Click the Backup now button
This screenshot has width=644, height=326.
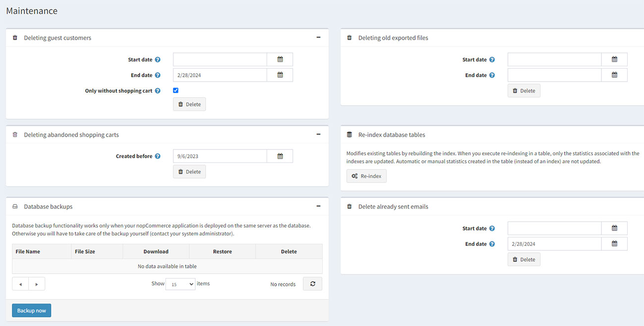pos(31,310)
